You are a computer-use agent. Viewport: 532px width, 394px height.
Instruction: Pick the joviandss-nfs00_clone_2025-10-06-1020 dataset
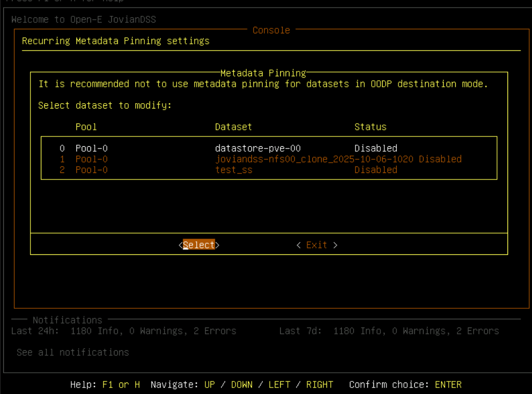tap(314, 159)
